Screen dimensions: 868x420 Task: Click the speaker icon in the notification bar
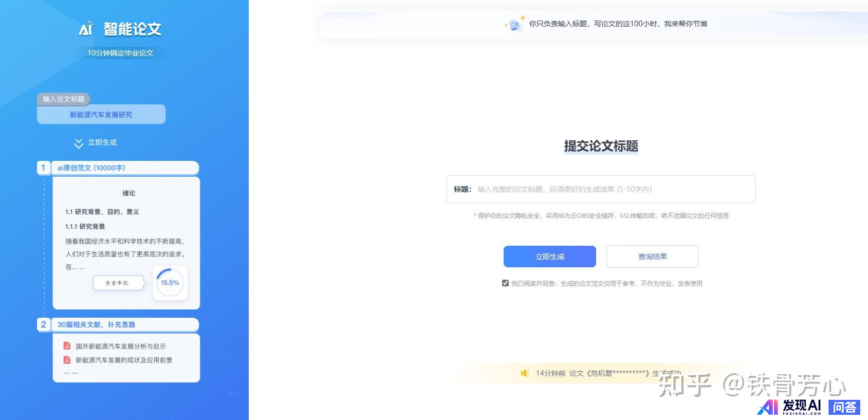pos(525,373)
